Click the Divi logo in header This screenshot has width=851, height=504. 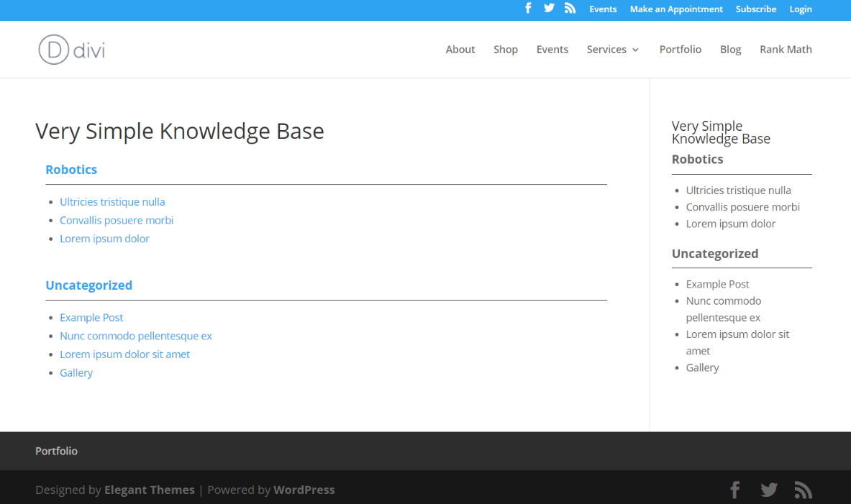72,50
